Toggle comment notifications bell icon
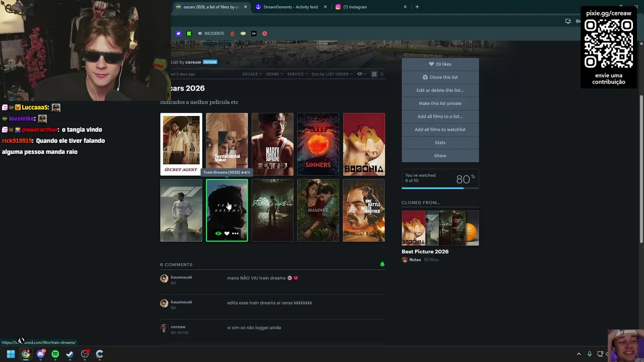 coord(382,264)
